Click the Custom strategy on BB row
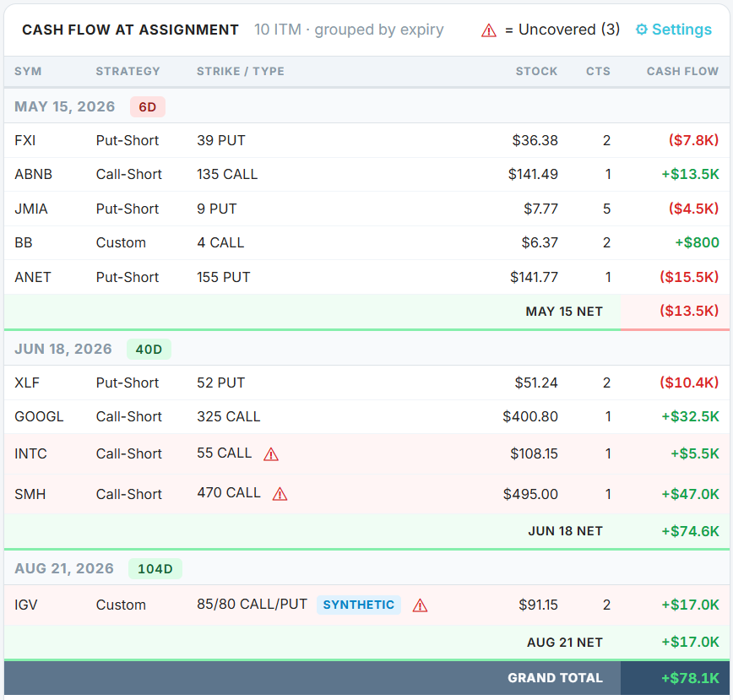733x700 pixels. [121, 242]
